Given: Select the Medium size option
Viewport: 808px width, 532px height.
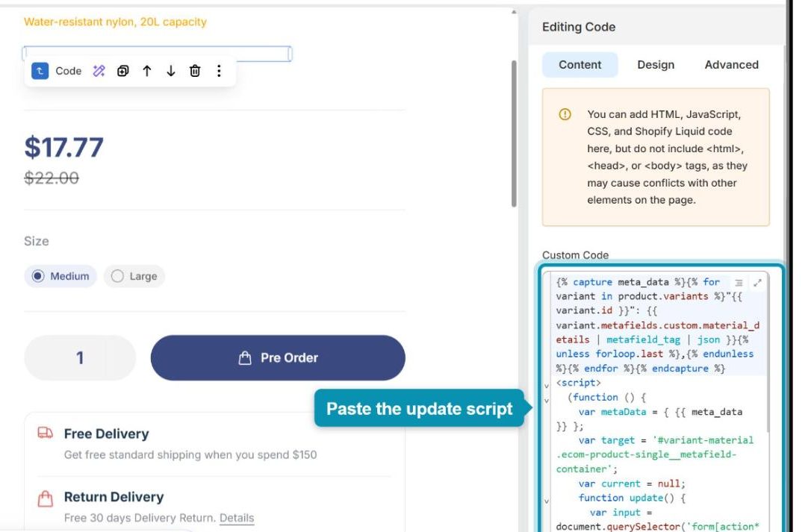Looking at the screenshot, I should point(60,276).
